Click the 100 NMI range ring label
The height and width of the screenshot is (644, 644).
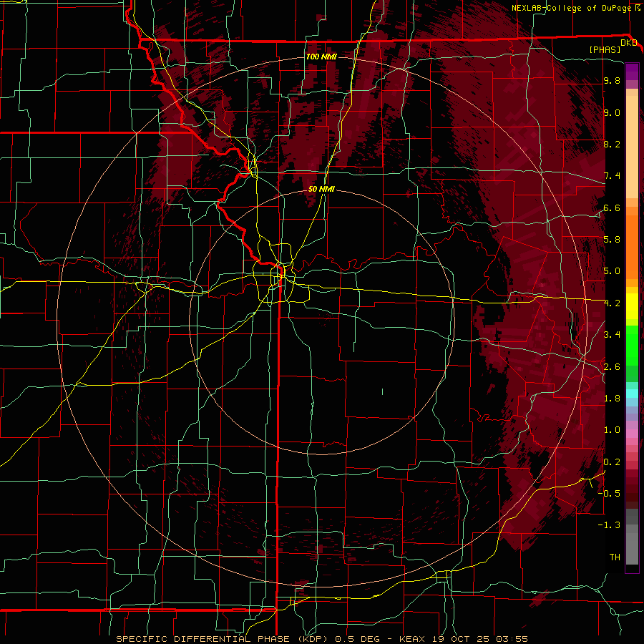321,57
